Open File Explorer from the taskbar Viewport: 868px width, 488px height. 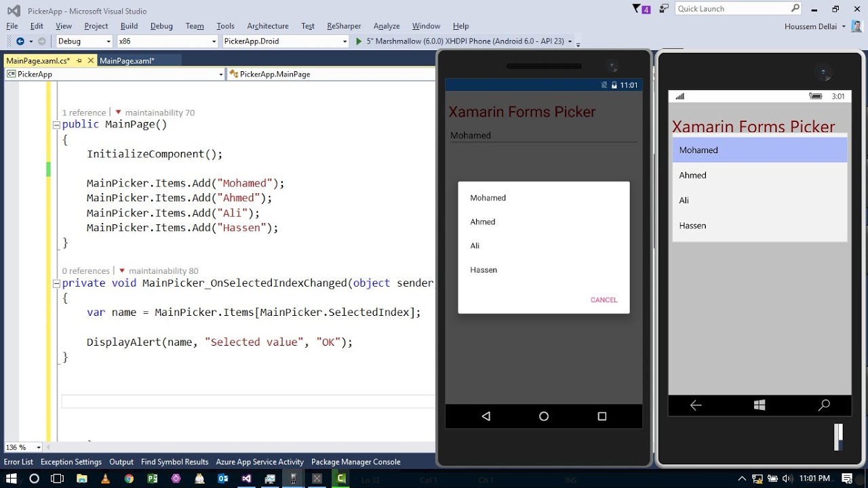click(x=81, y=479)
